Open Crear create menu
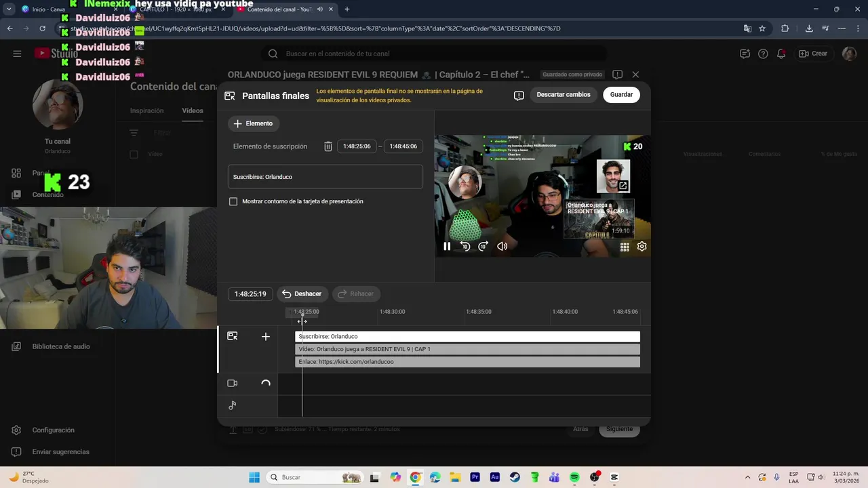 tap(812, 54)
